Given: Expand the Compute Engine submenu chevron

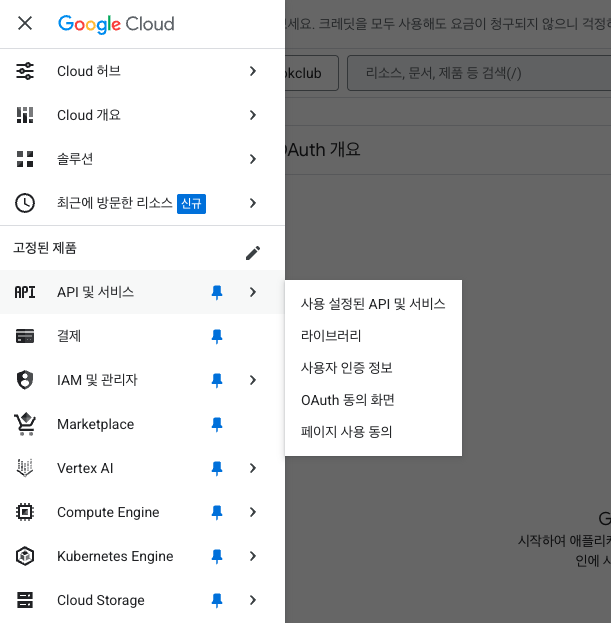Looking at the screenshot, I should (253, 512).
